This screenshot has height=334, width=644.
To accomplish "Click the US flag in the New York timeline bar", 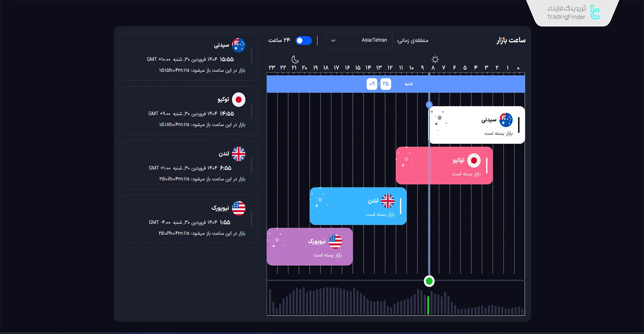I will tap(335, 242).
